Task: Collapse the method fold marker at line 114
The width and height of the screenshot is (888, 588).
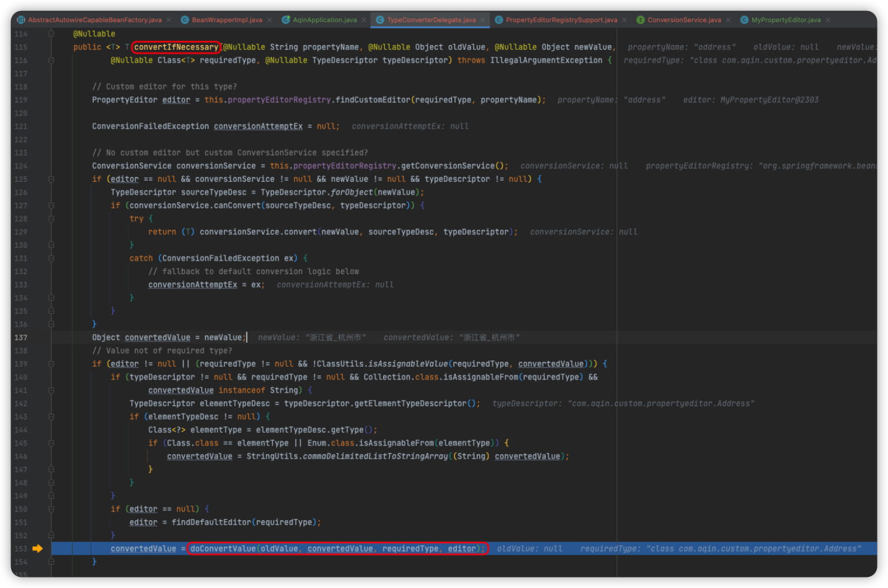Action: [x=51, y=34]
